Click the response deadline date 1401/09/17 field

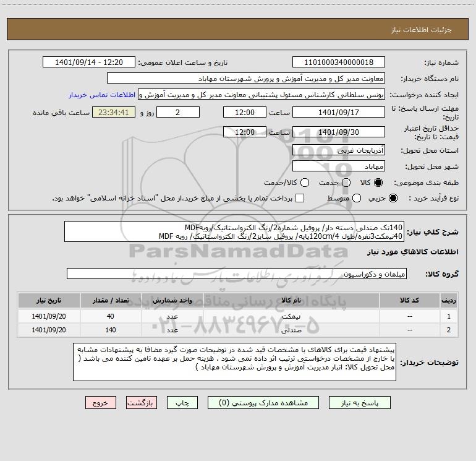point(339,112)
